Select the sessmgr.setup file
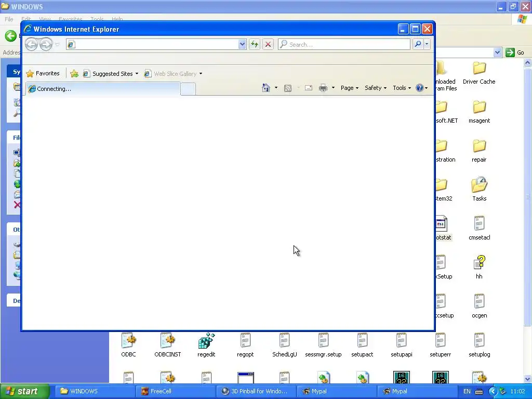532x399 pixels. 323,345
